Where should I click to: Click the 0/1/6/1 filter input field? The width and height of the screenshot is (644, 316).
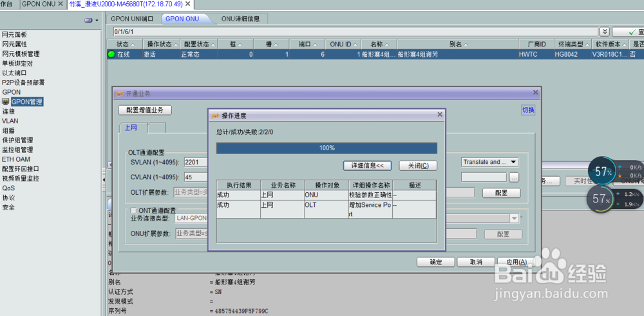355,32
